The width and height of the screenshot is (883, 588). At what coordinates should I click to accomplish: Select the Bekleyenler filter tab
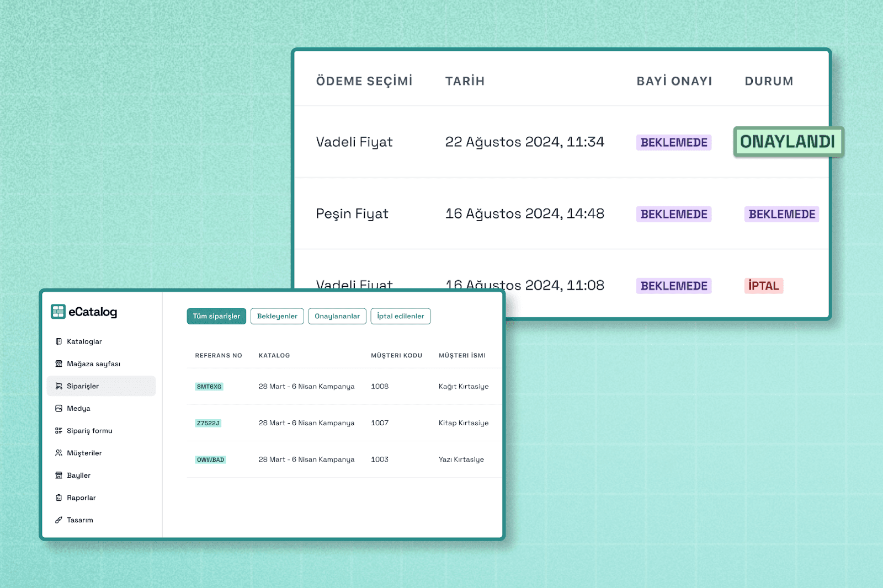pos(277,316)
